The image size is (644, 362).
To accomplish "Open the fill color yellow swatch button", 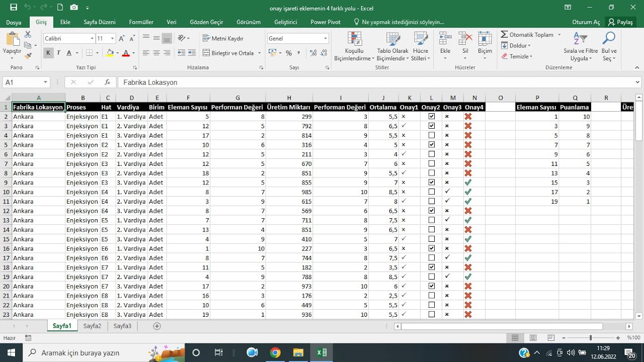I will tap(110, 53).
